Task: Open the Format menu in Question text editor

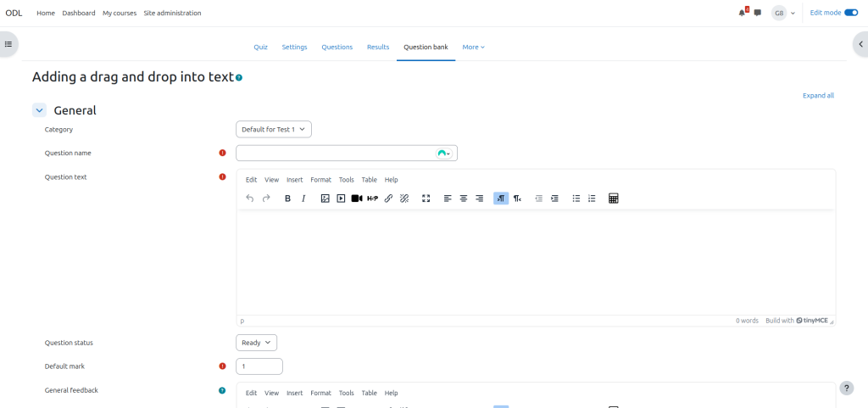Action: (320, 180)
